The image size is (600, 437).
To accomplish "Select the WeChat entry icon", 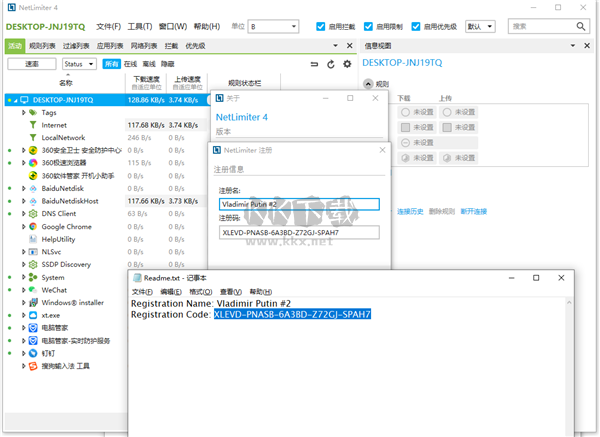I will tap(33, 290).
